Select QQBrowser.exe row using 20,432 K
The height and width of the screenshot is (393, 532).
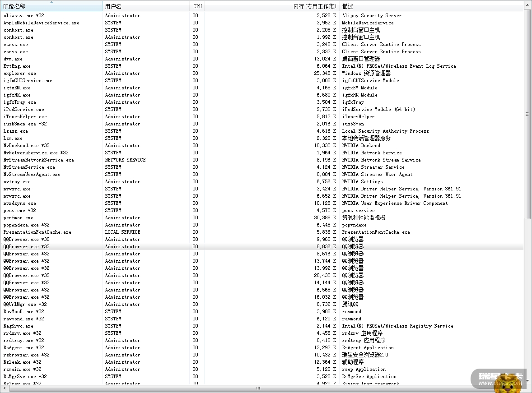(262, 275)
